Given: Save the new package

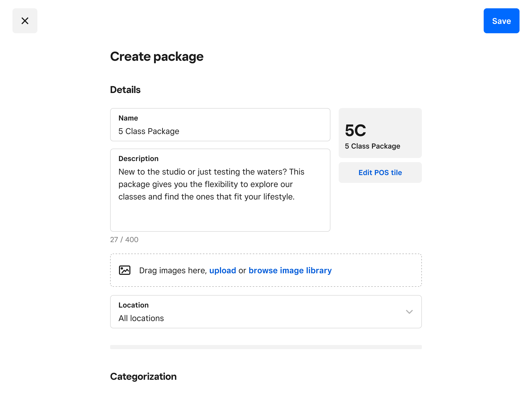Looking at the screenshot, I should pos(501,21).
